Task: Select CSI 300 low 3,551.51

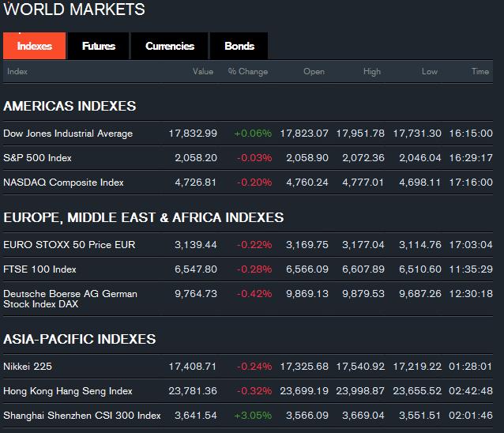Action: coord(419,416)
